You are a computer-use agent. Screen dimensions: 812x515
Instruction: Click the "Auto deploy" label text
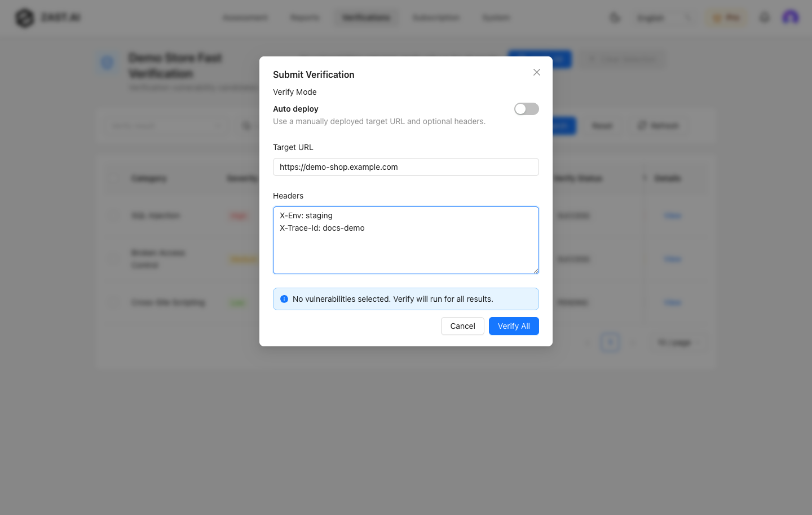tap(295, 109)
